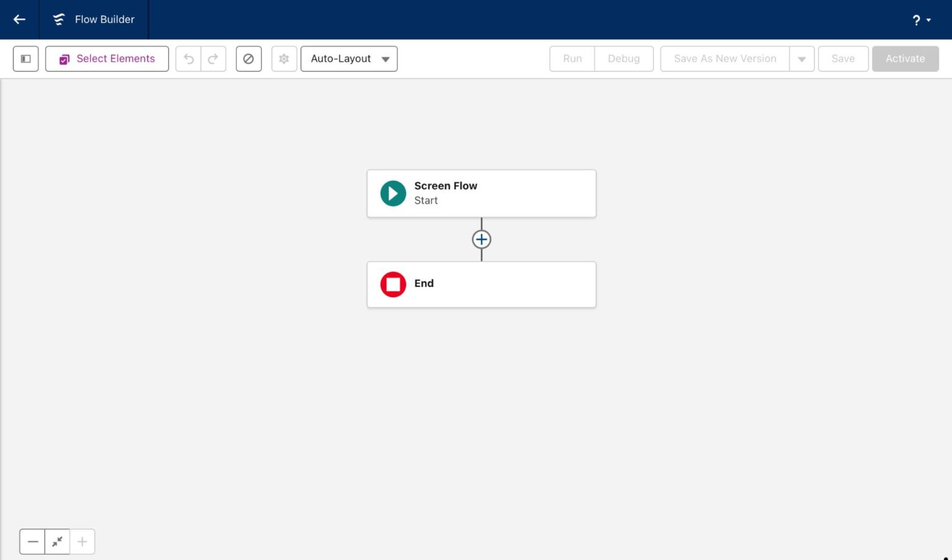
Task: Select the End element
Action: tap(482, 284)
